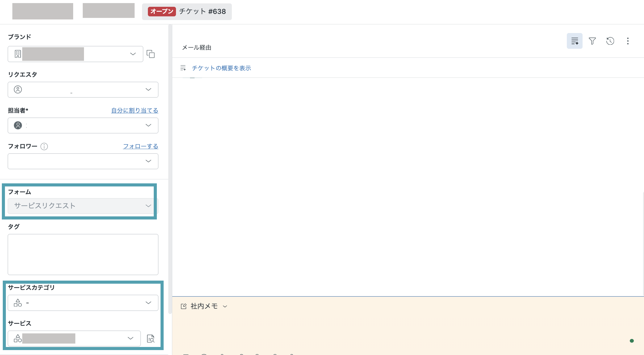Click フォローする link
Image resolution: width=644 pixels, height=355 pixels.
(140, 146)
